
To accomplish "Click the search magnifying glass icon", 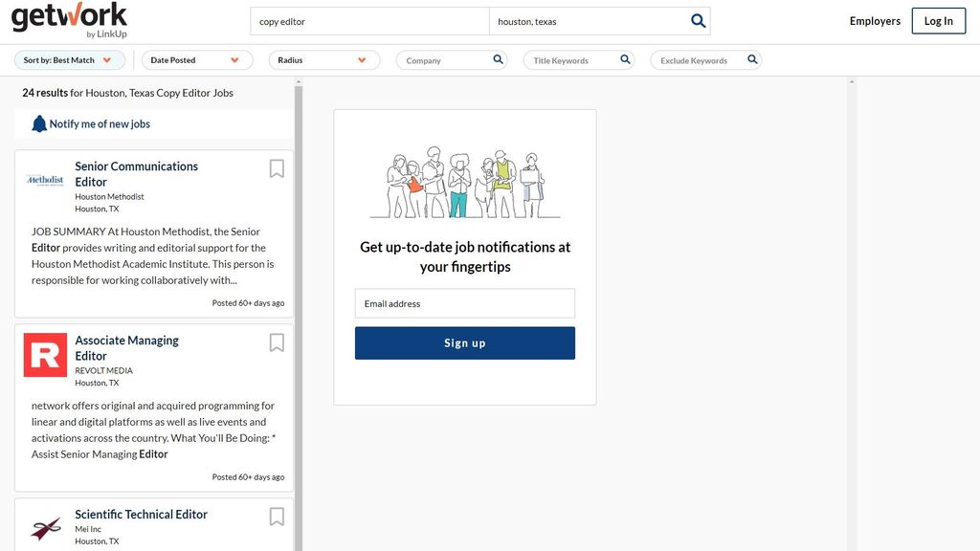I will 698,20.
